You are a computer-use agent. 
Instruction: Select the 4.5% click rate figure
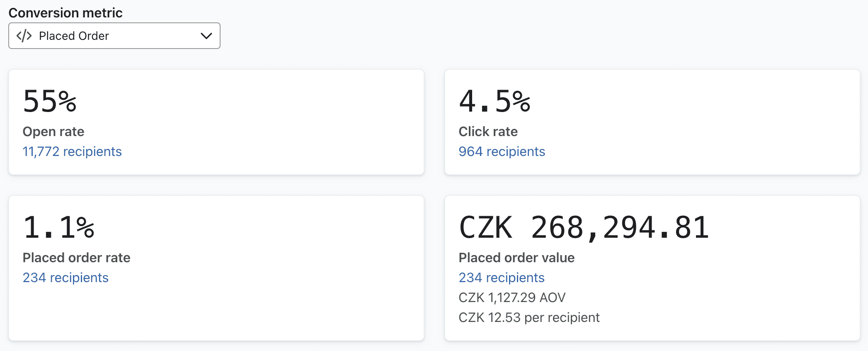point(495,101)
